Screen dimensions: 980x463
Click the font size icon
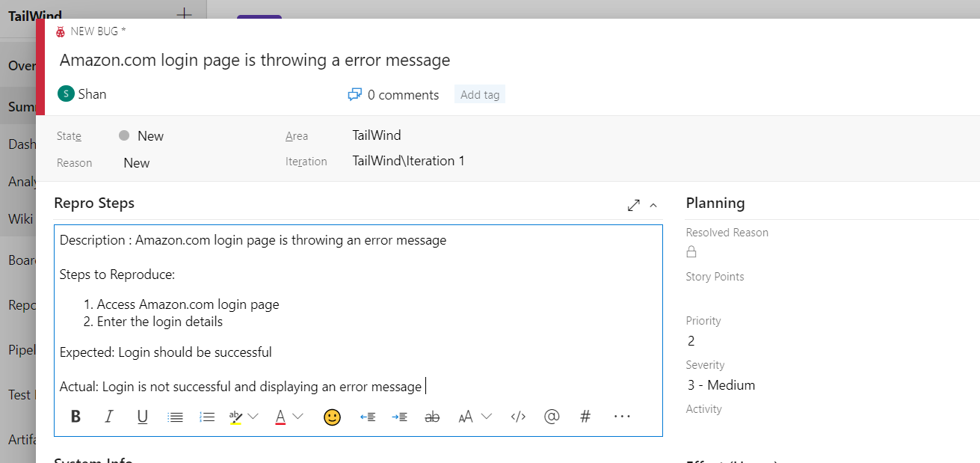coord(466,417)
